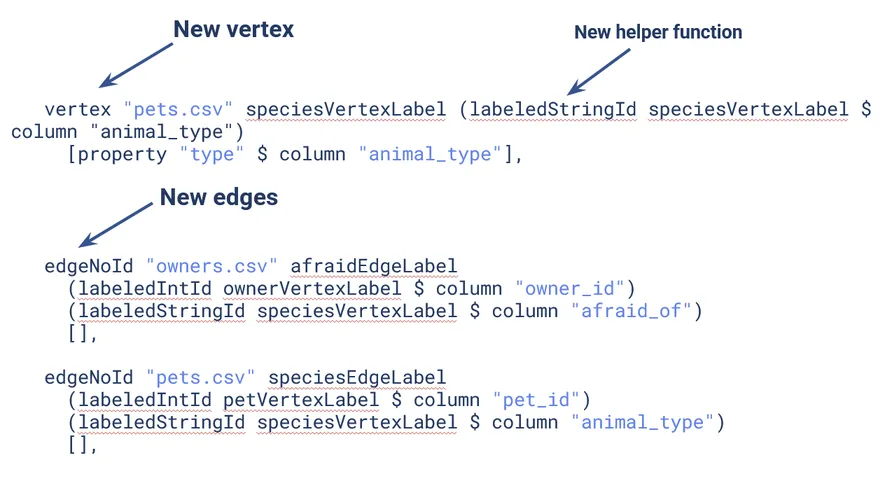This screenshot has height=481, width=892.
Task: Click the "type" property string
Action: point(212,155)
